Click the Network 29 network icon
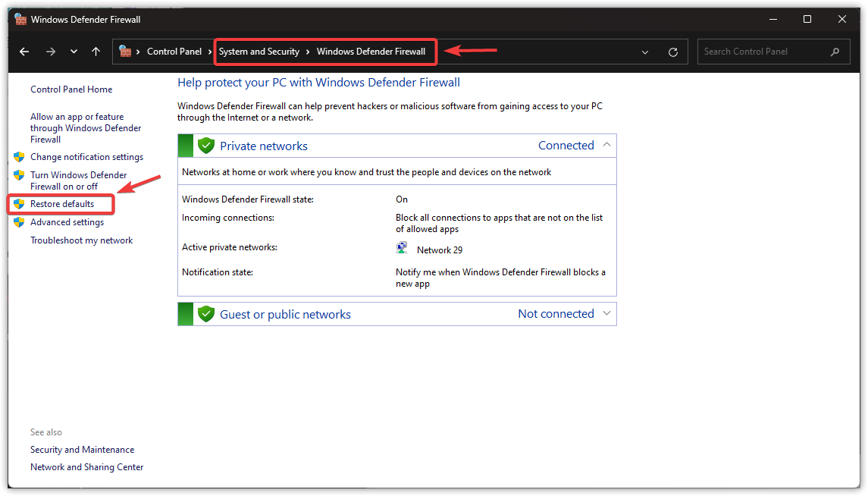Viewport: 868px width, 496px height. coord(401,246)
